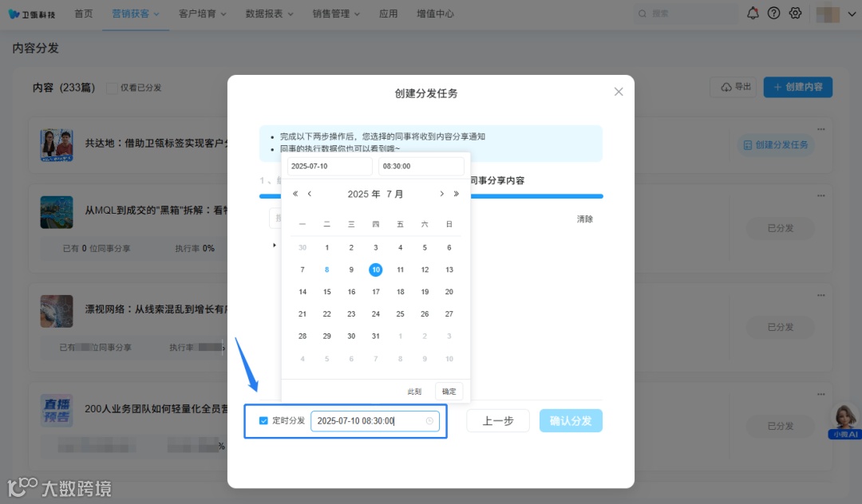Click the 200人业务团队 article title
The height and width of the screenshot is (504, 862).
(156, 408)
